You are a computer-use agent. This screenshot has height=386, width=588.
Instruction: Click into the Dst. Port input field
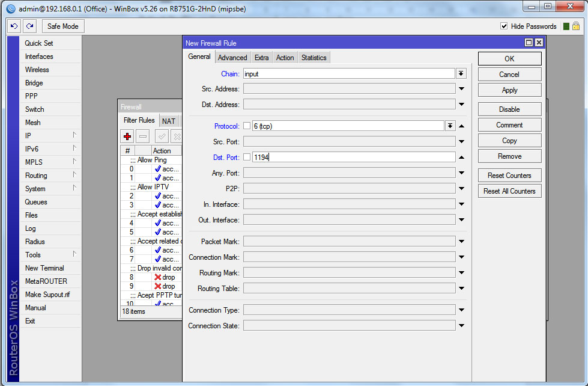tap(353, 157)
